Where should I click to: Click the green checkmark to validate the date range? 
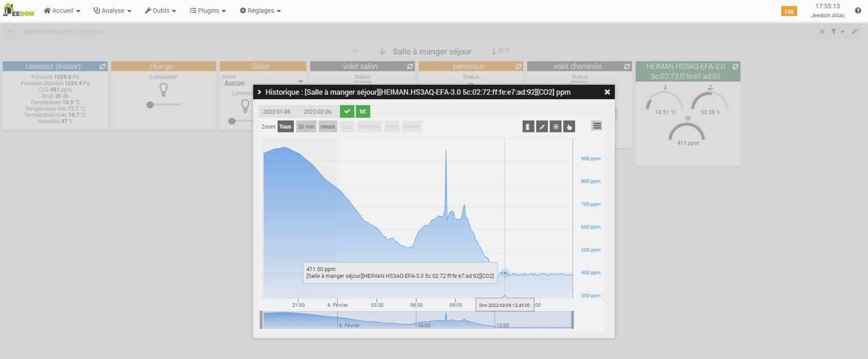(x=347, y=112)
